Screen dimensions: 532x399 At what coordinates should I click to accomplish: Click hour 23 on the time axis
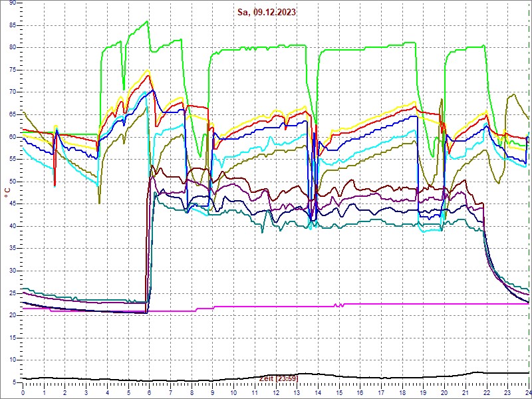pos(508,392)
